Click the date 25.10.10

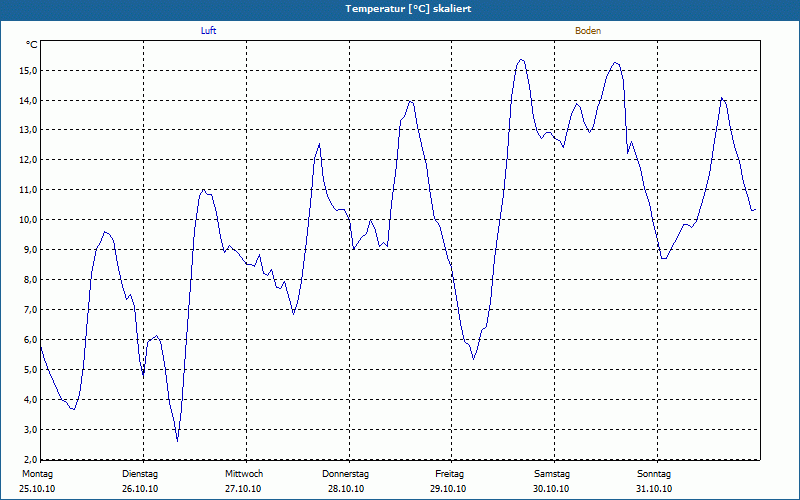click(37, 489)
